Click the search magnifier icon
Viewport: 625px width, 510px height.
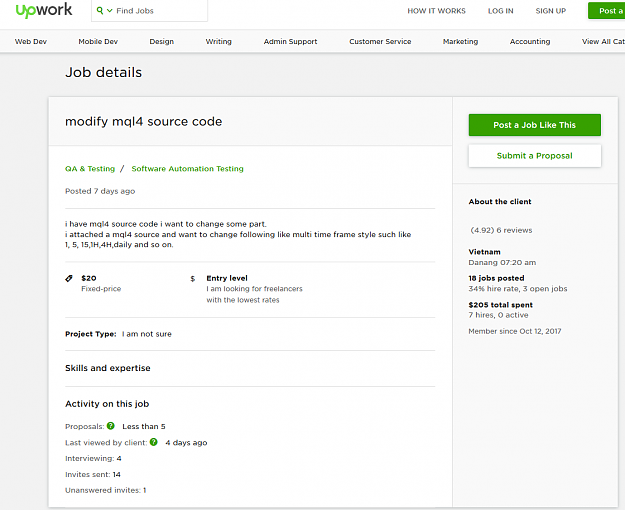[100, 10]
